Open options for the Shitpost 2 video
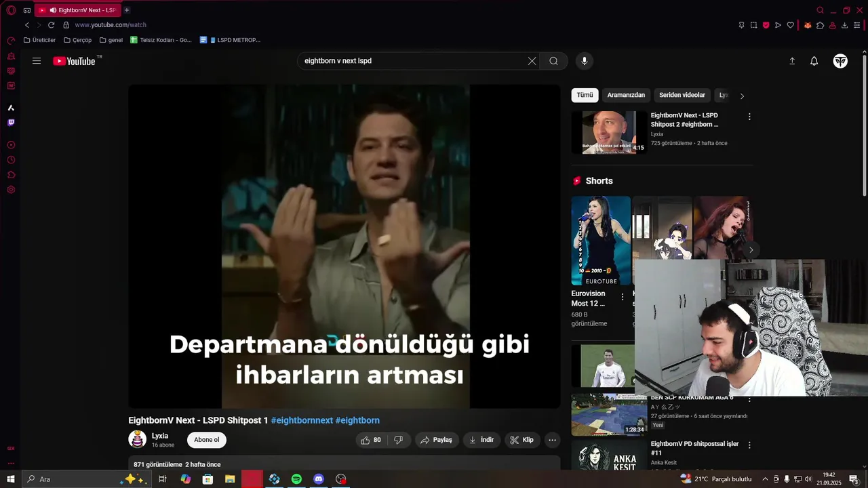Viewport: 868px width, 488px height. point(749,117)
